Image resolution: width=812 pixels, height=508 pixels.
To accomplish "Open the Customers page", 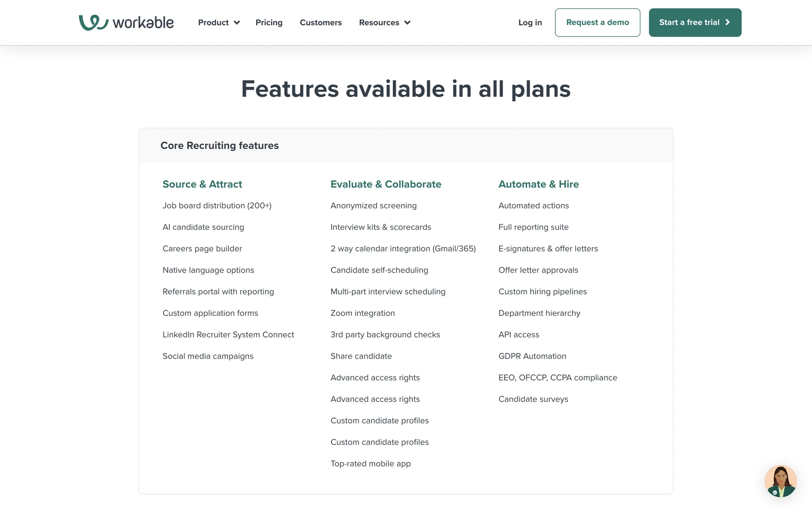I will click(321, 22).
